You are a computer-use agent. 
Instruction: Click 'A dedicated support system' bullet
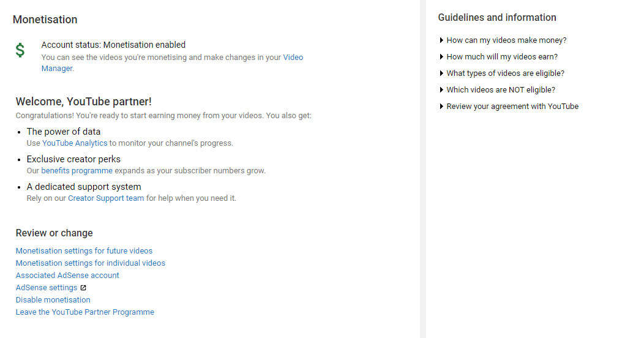coord(84,187)
